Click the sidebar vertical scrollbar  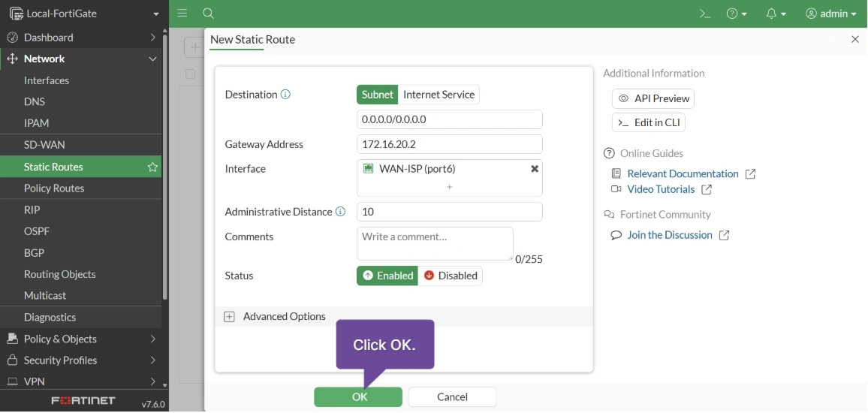coord(165,166)
